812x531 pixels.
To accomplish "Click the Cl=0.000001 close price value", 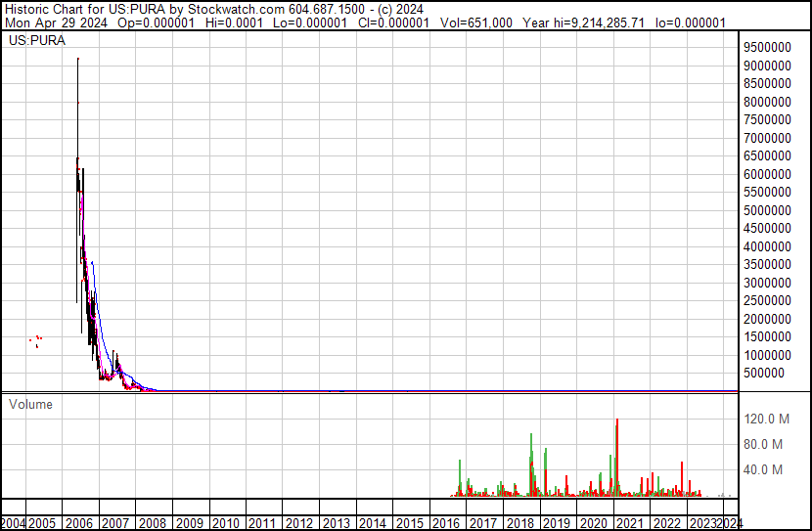I will 393,22.
